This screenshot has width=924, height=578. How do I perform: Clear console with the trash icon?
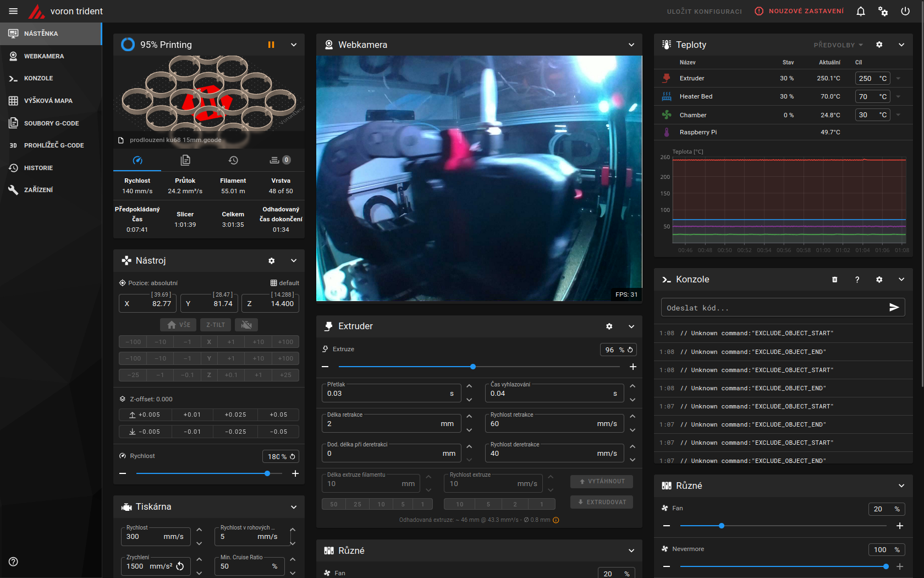tap(834, 280)
